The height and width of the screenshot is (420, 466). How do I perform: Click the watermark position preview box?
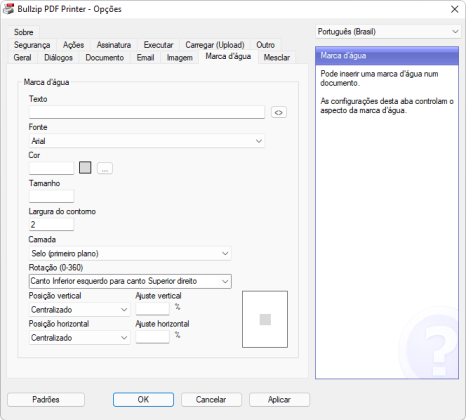coord(265,319)
